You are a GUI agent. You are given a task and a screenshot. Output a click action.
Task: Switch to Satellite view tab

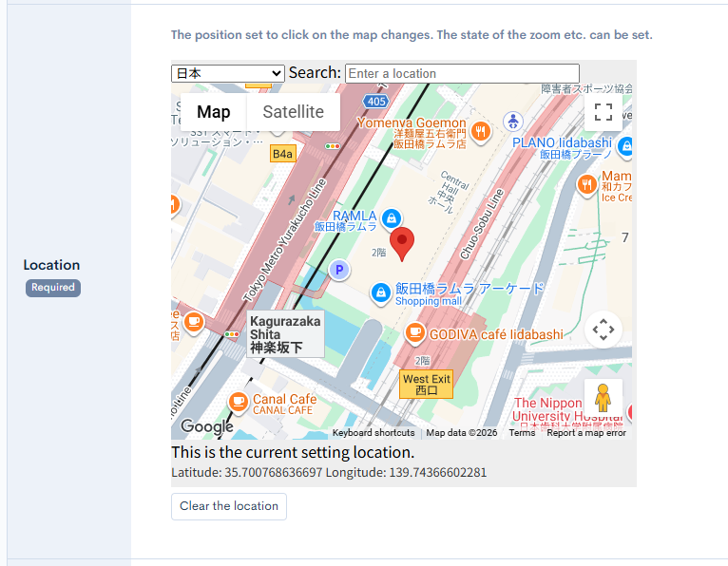[x=294, y=112]
